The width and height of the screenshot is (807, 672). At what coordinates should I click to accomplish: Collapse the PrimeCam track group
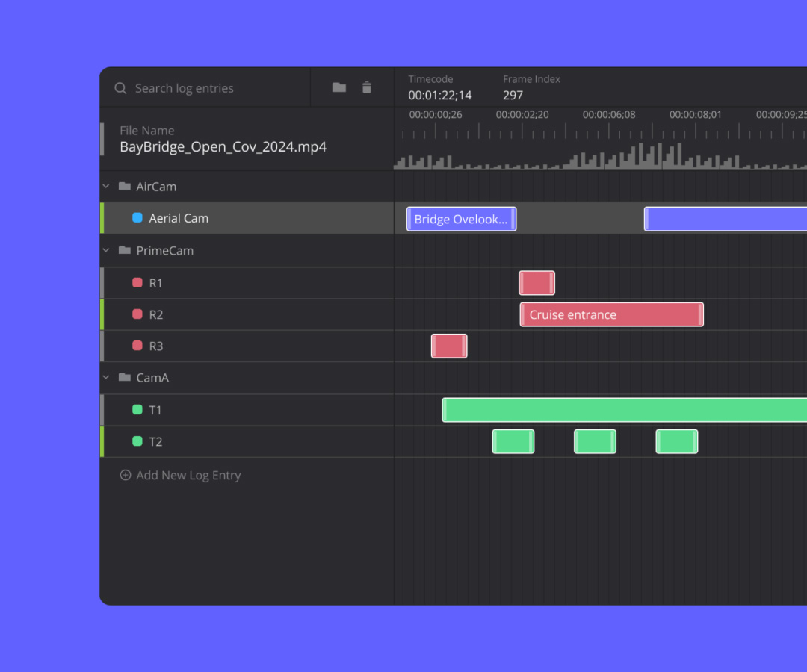105,250
